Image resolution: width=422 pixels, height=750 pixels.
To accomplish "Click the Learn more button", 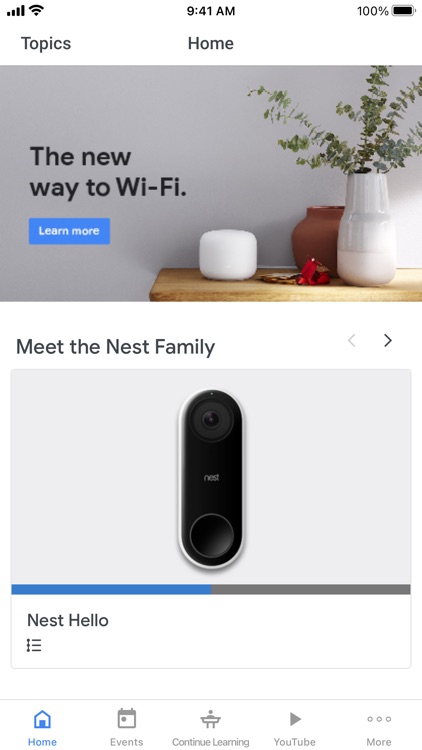I will click(69, 231).
